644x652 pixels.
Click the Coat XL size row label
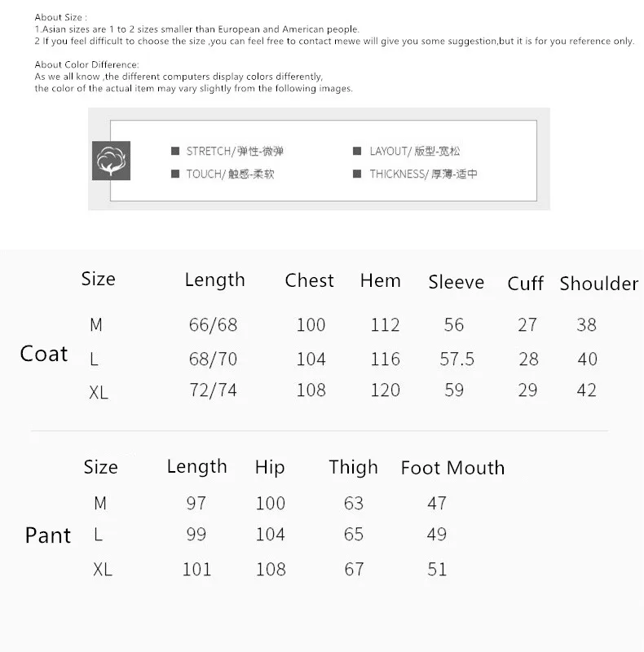(99, 392)
